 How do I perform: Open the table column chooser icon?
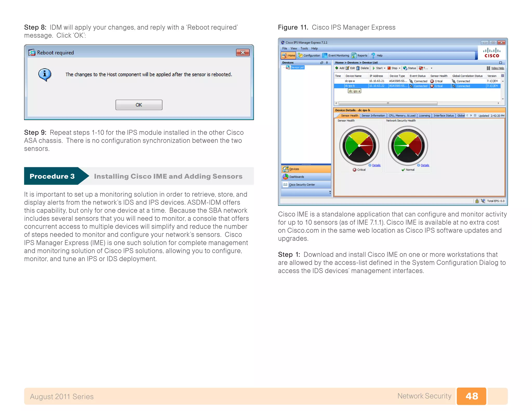pos(502,76)
